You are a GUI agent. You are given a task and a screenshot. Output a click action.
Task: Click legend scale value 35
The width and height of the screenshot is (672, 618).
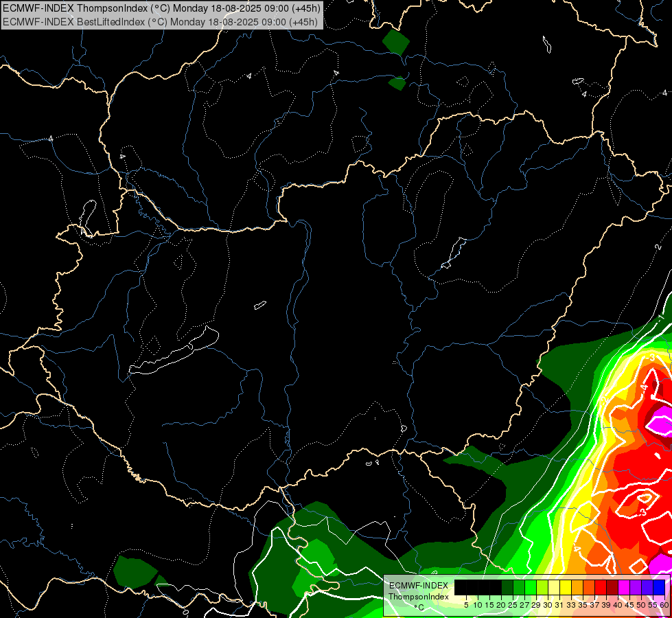pyautogui.click(x=583, y=605)
